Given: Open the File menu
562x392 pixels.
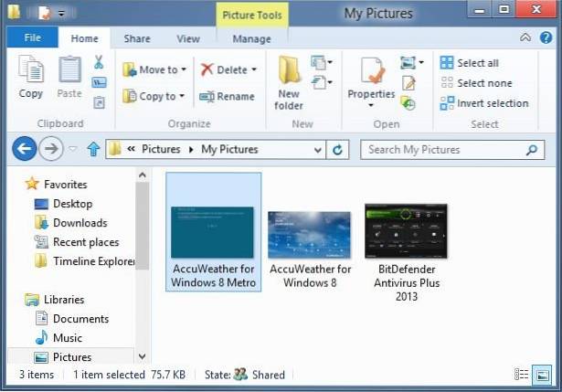Looking at the screenshot, I should click(32, 38).
